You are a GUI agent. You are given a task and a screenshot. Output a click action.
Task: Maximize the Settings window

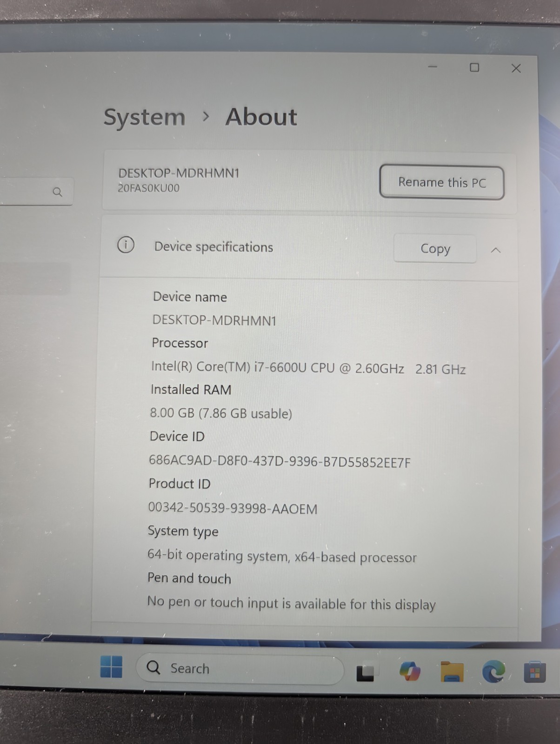point(474,68)
